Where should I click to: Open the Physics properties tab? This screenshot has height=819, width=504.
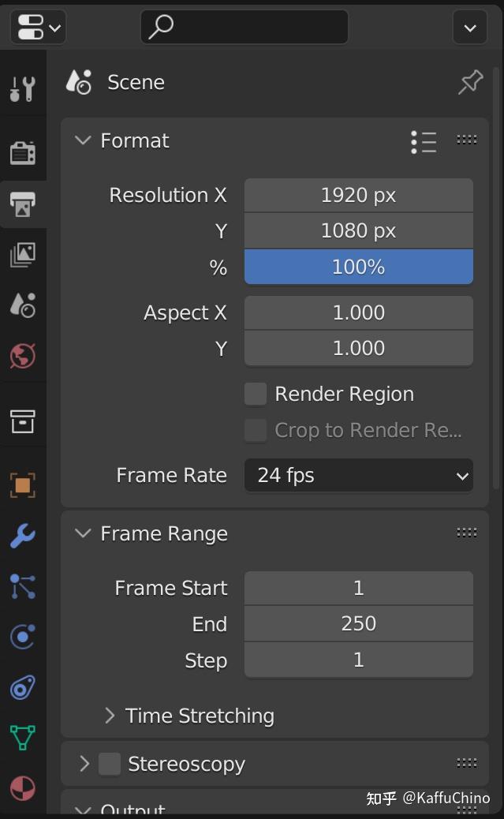click(x=23, y=637)
